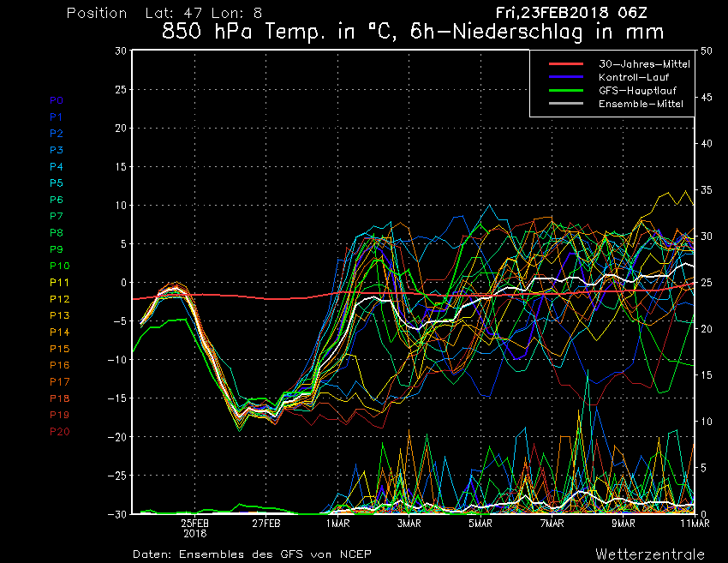Click the P14 ensemble member label

coord(59,332)
